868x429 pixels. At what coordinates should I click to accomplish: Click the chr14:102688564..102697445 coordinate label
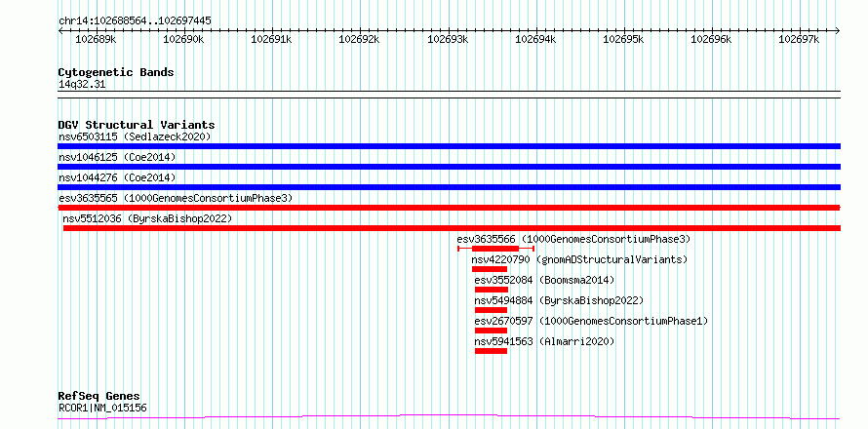pos(135,21)
